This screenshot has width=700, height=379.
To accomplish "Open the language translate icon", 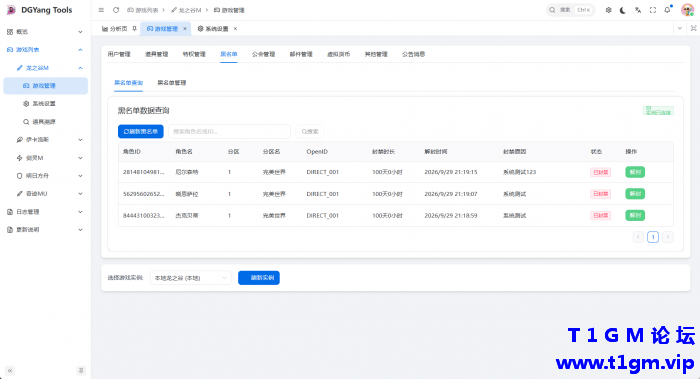I will 638,10.
